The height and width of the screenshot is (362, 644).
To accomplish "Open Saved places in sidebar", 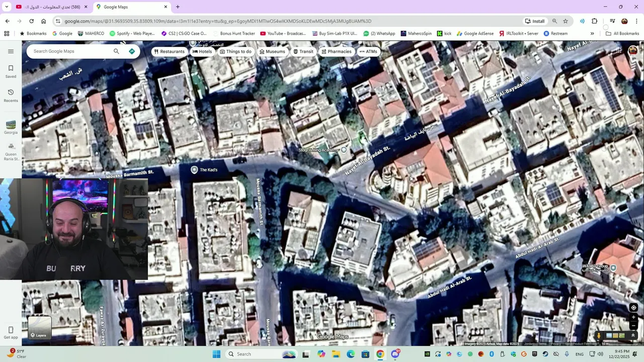I will coord(11,71).
